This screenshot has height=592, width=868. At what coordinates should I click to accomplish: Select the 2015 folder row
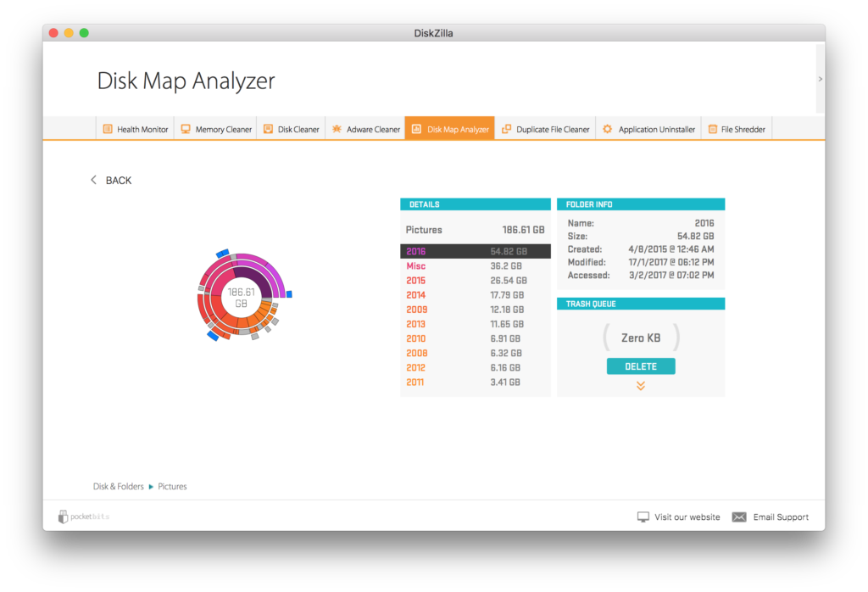(476, 280)
